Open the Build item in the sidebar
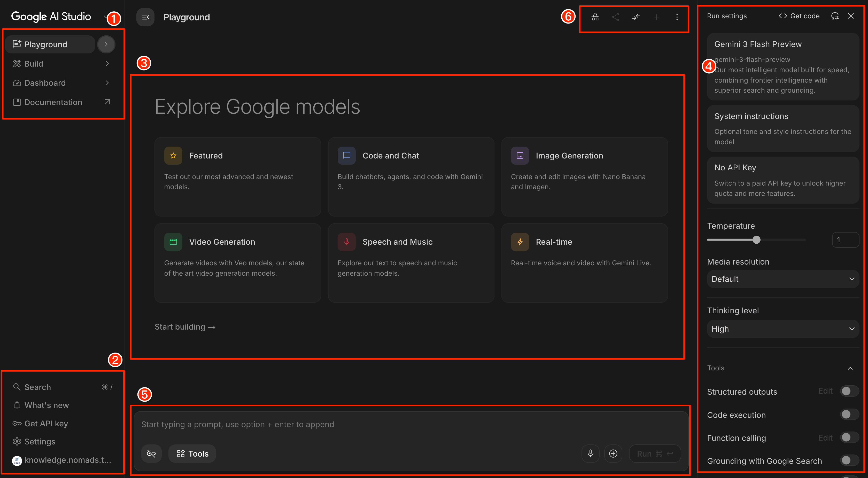Image resolution: width=868 pixels, height=478 pixels. [34, 63]
